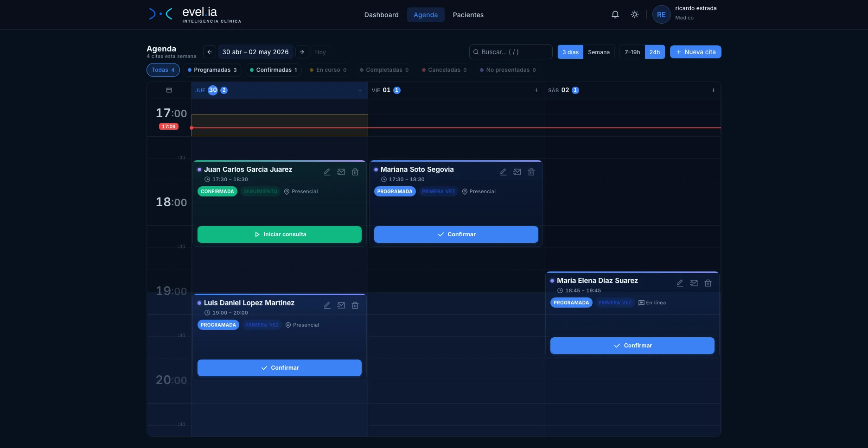Viewport: 868px width, 448px height.
Task: Switch to Semana view
Action: pos(599,52)
